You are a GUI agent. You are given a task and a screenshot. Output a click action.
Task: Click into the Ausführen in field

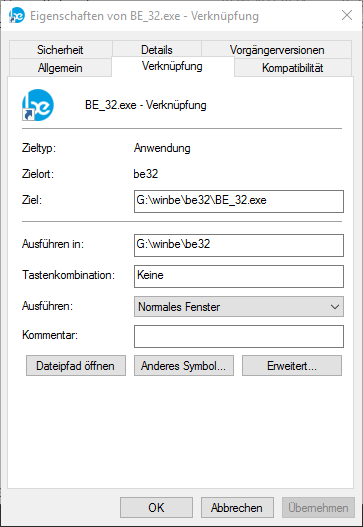click(x=239, y=245)
